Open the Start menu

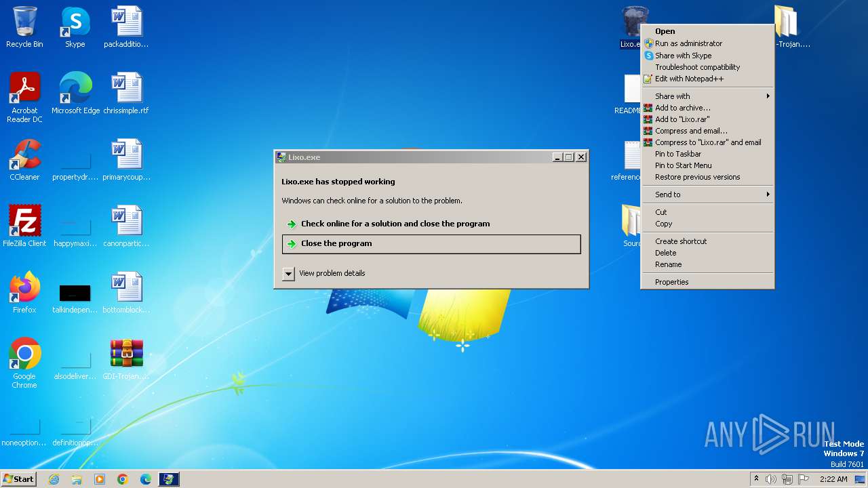coord(18,479)
